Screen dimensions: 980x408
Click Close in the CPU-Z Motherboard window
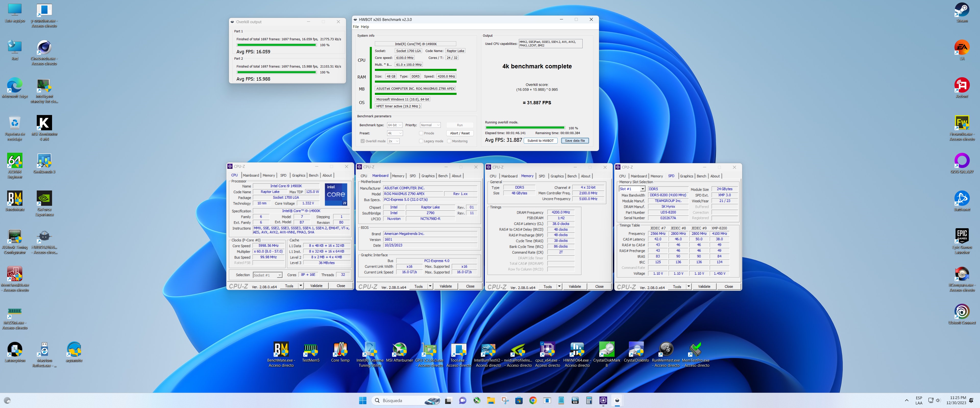tap(470, 286)
